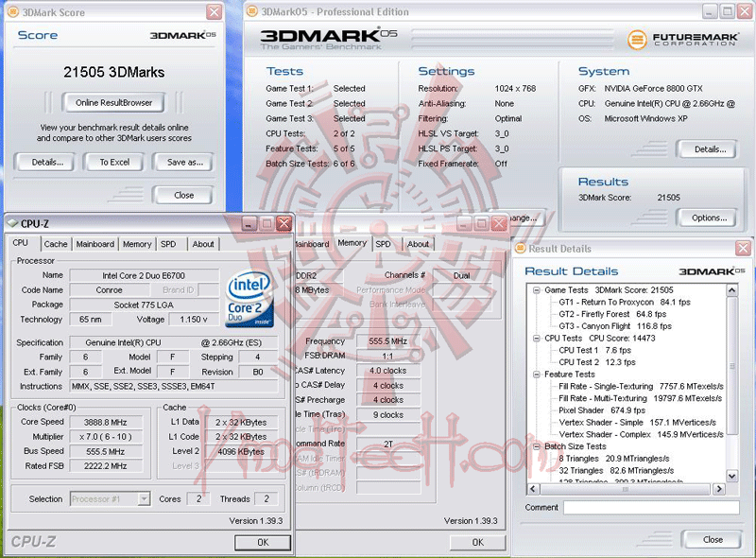
Task: Close the Result Details window with X
Action: click(x=743, y=249)
